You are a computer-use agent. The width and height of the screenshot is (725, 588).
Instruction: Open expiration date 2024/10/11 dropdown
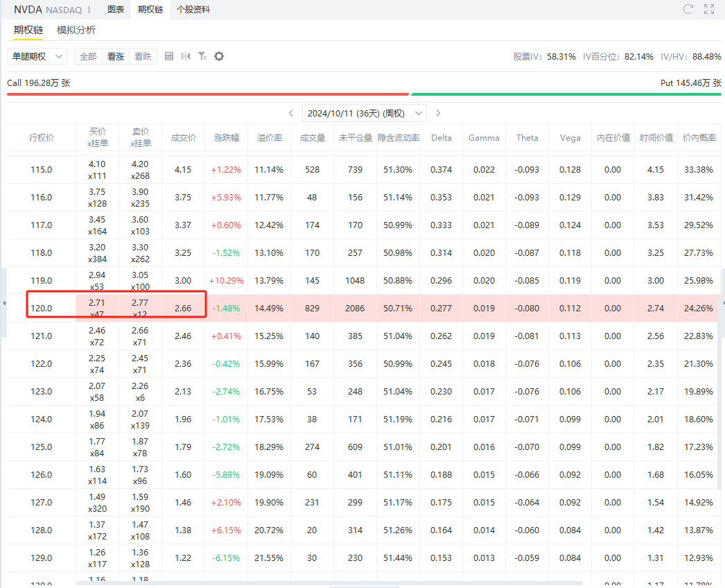point(365,113)
